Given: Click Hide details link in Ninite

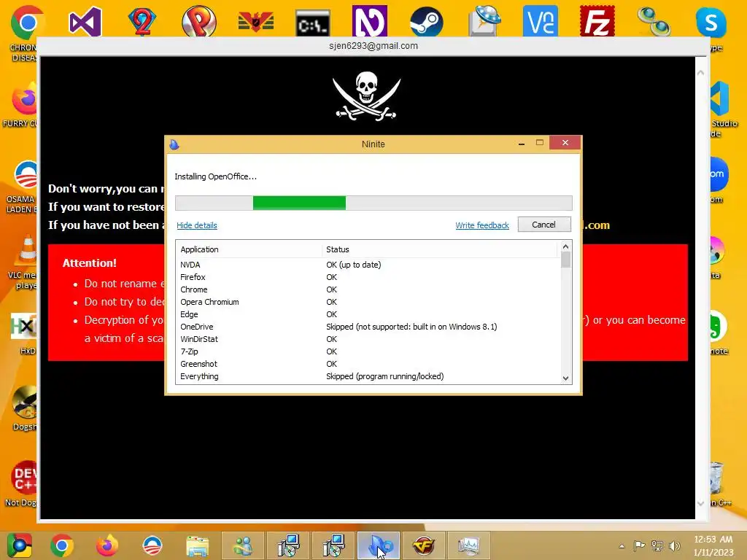Looking at the screenshot, I should click(197, 225).
